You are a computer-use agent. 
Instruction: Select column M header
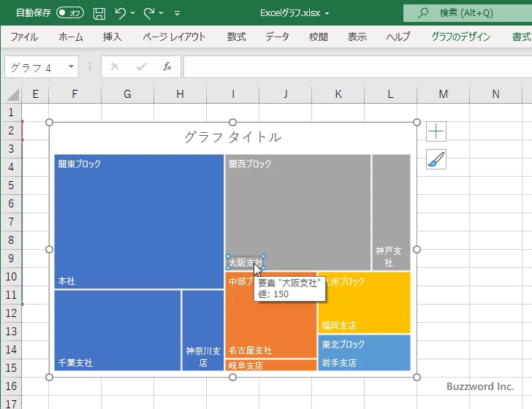[x=443, y=94]
